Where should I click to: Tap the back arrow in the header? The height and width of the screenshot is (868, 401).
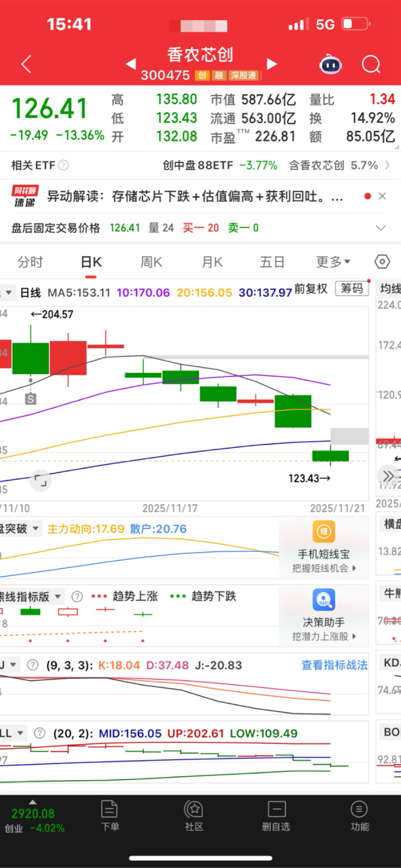click(x=27, y=64)
